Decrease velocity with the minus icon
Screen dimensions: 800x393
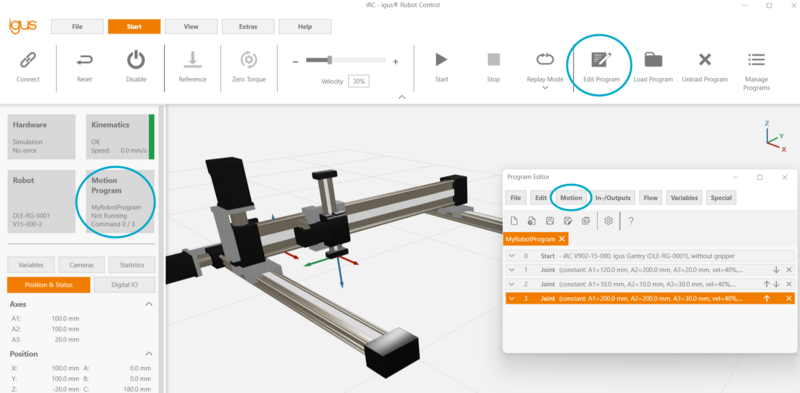[x=295, y=62]
